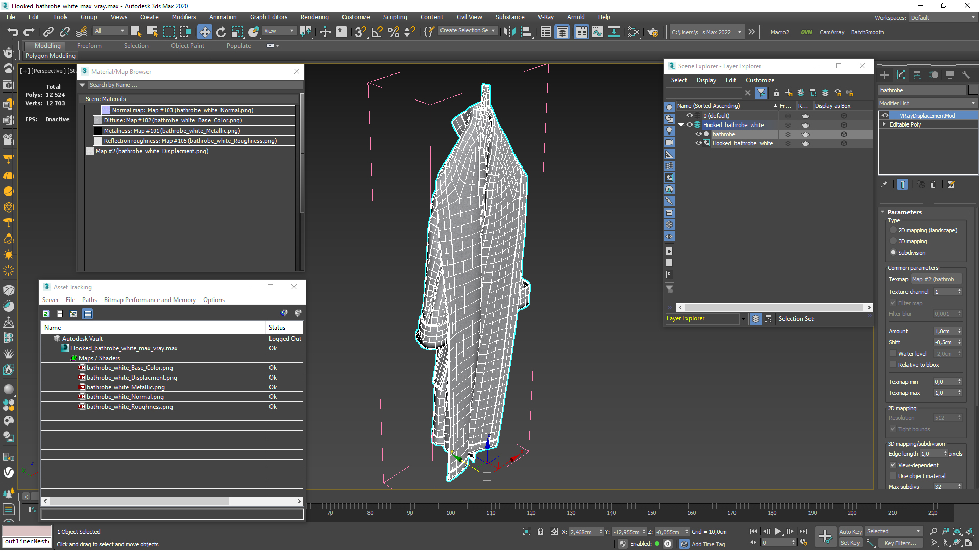Toggle visibility eye of VRayDisplacementMod modifier
980x551 pixels.
click(885, 116)
